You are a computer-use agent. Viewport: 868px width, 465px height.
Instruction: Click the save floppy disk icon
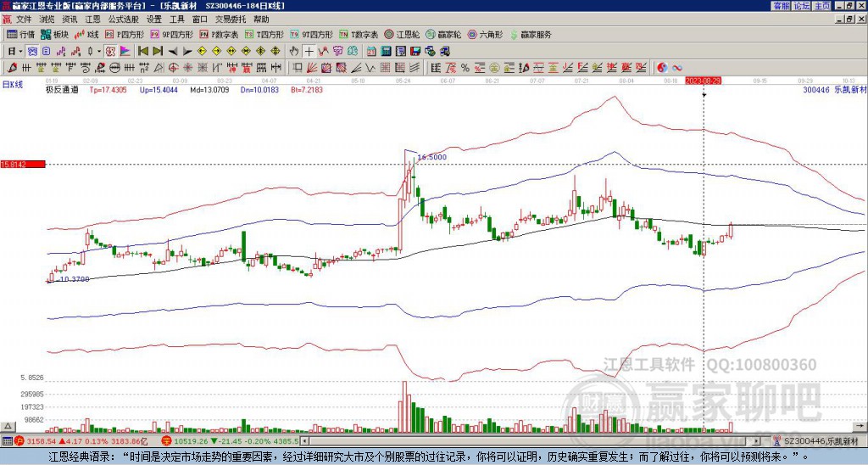(x=415, y=52)
